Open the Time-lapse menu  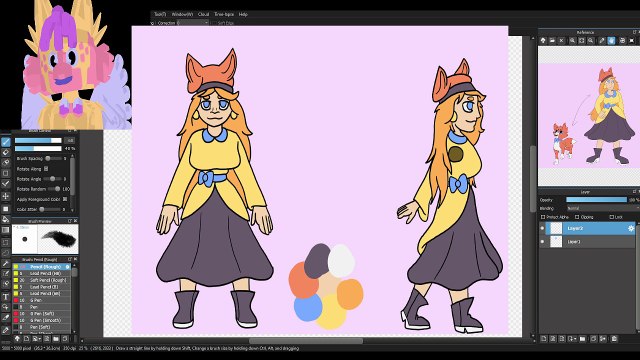pyautogui.click(x=224, y=14)
